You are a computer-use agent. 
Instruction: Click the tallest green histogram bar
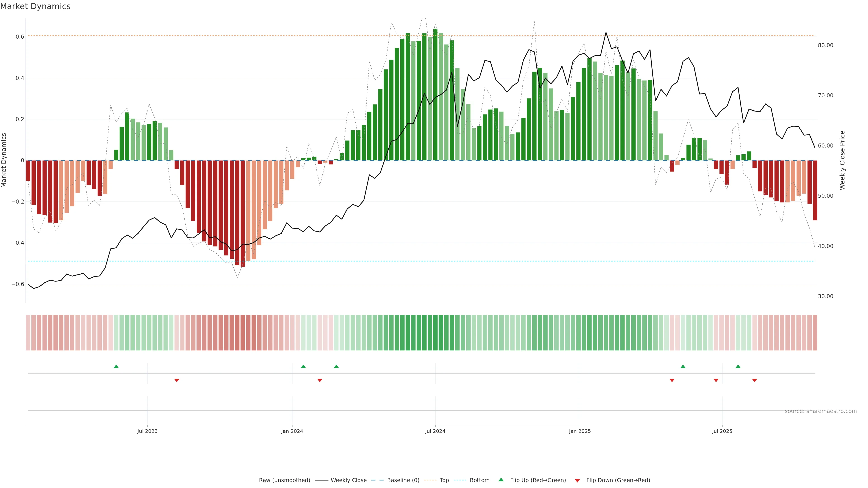[435, 94]
